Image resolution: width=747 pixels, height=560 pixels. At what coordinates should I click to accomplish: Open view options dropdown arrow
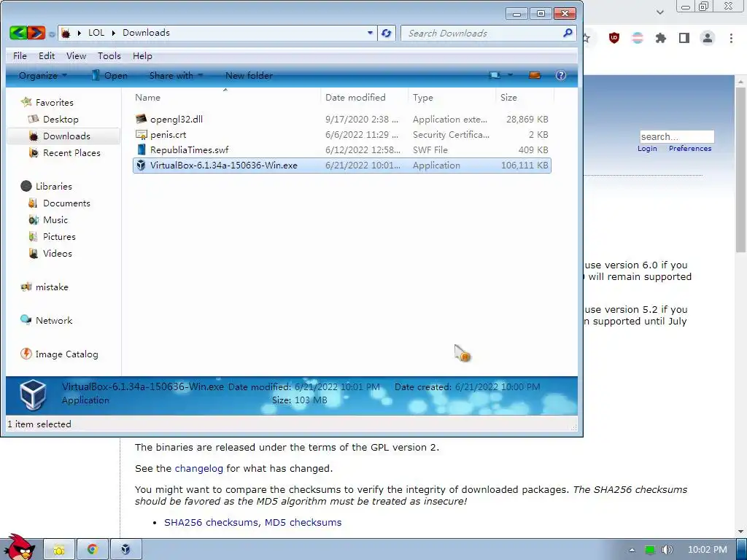point(510,75)
